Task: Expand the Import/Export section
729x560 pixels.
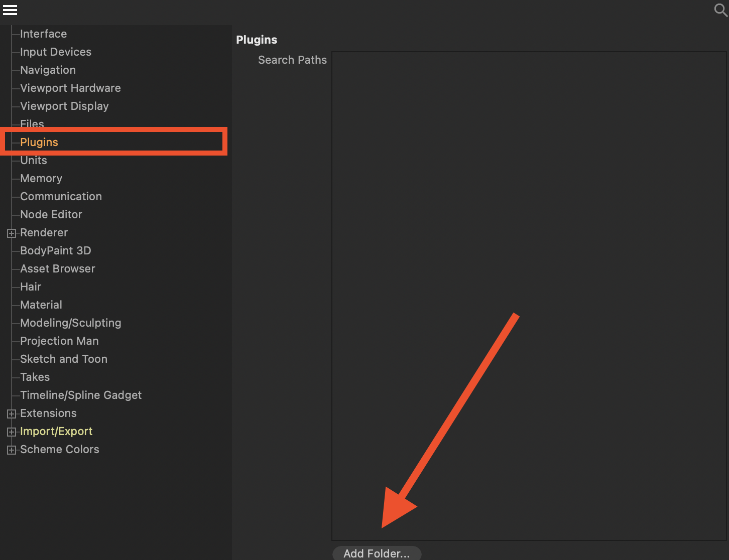Action: (11, 432)
